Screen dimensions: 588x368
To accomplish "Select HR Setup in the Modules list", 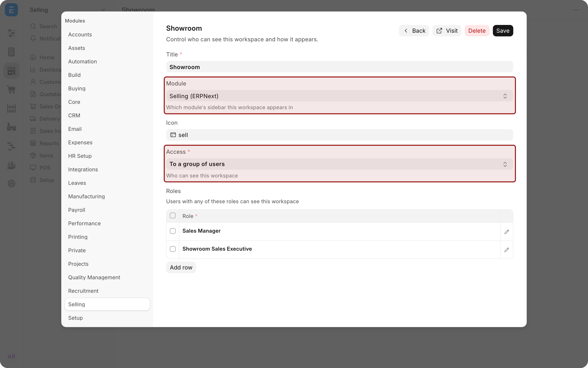I will tap(107, 156).
